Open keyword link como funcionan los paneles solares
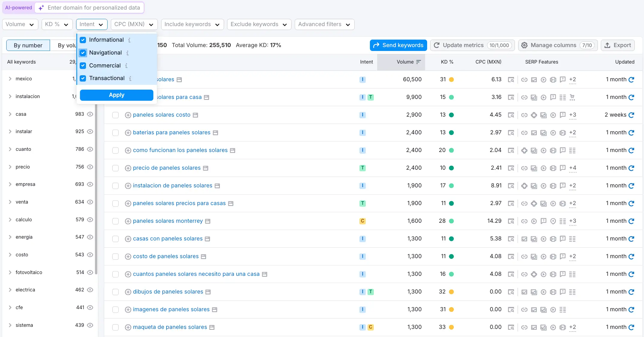 click(x=180, y=150)
